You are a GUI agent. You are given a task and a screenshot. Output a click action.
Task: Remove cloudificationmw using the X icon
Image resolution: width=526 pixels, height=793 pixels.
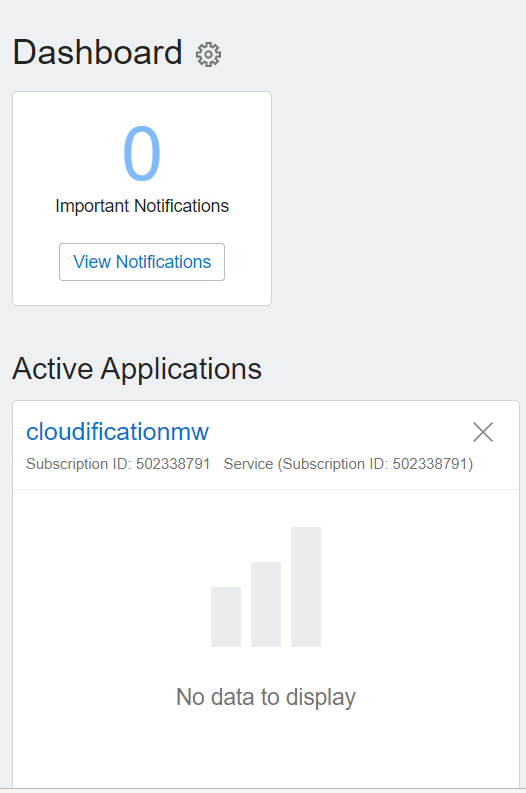click(x=483, y=432)
